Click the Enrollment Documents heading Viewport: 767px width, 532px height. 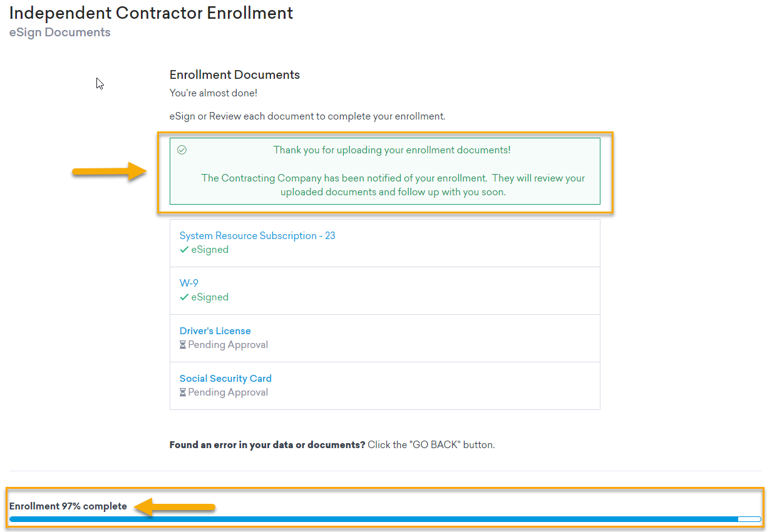235,75
